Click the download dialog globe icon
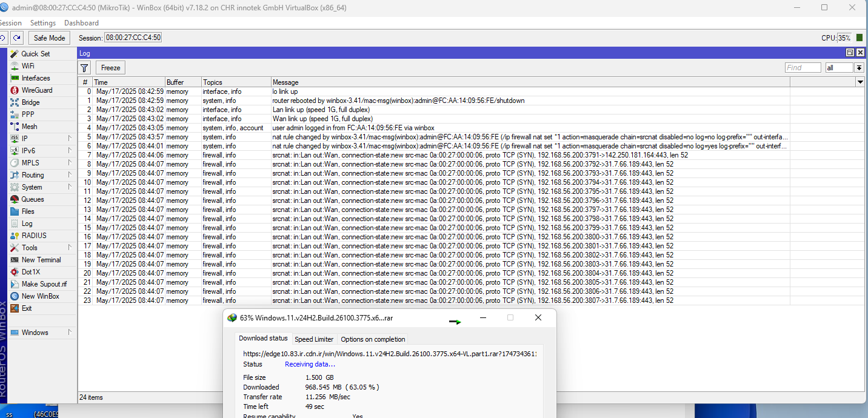The width and height of the screenshot is (868, 418). click(x=232, y=318)
